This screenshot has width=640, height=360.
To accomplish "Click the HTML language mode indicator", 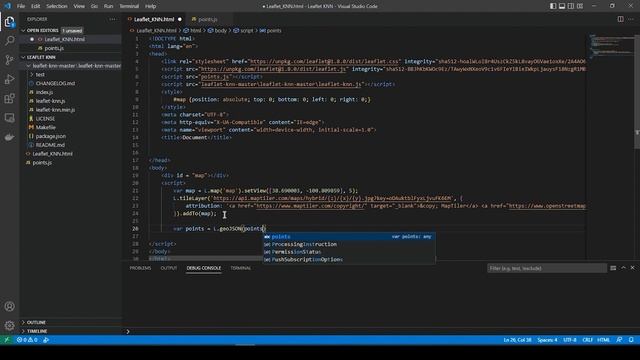I will (604, 340).
